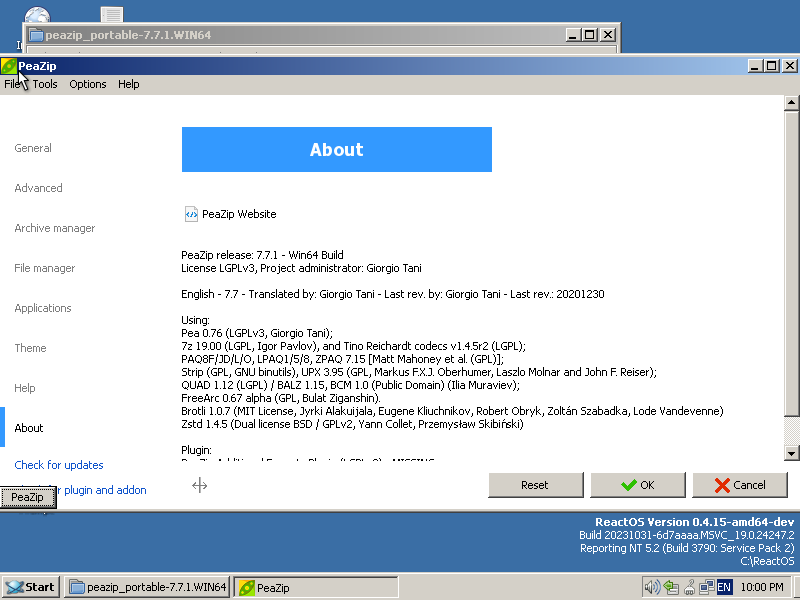Click the Check for updates link
The height and width of the screenshot is (600, 800).
pyautogui.click(x=58, y=465)
